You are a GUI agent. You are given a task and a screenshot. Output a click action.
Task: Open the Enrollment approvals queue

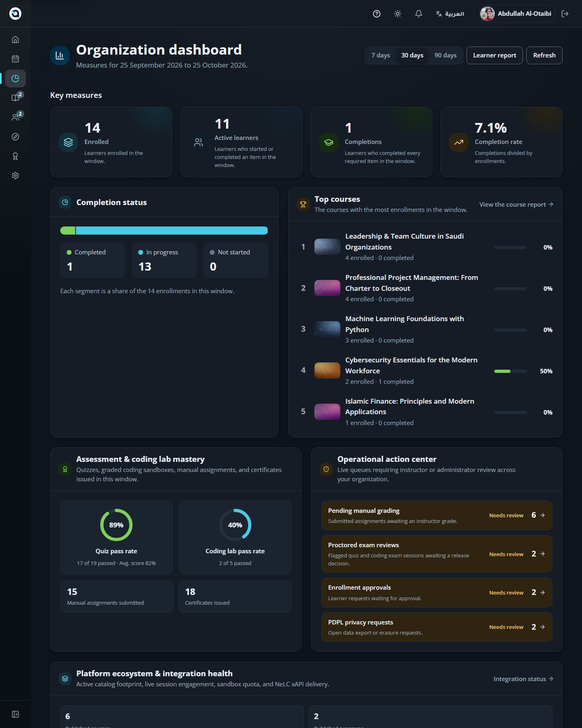pyautogui.click(x=436, y=593)
